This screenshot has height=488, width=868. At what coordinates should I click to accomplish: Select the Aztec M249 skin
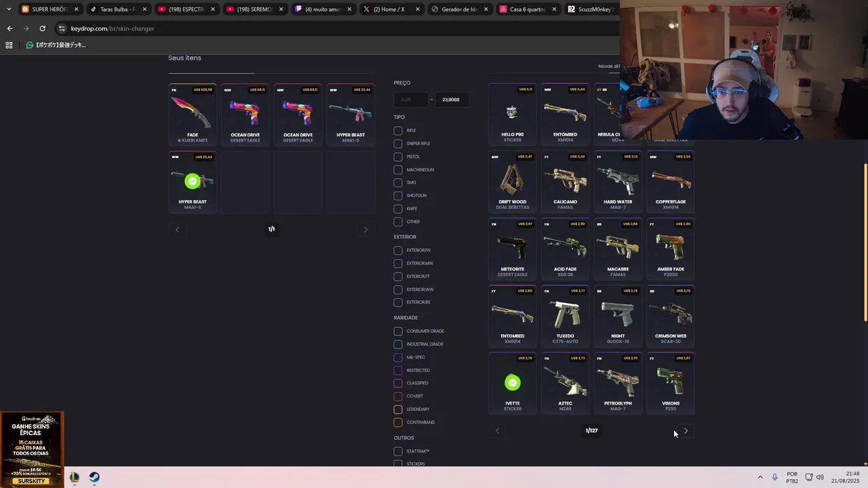(x=565, y=383)
